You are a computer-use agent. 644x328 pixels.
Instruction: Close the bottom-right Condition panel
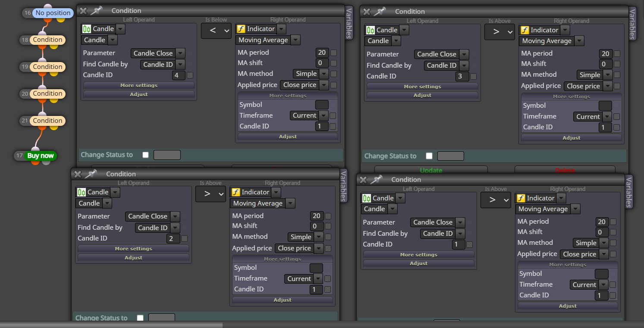[x=363, y=179]
